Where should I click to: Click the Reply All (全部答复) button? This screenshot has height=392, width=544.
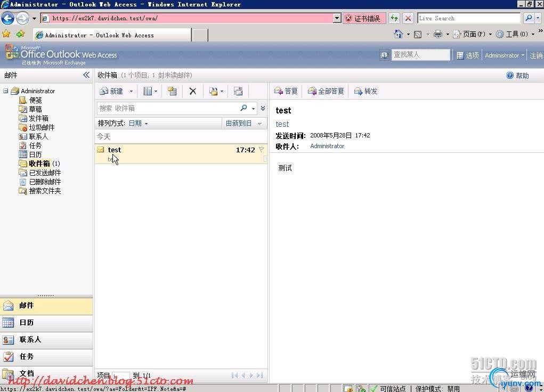point(326,91)
